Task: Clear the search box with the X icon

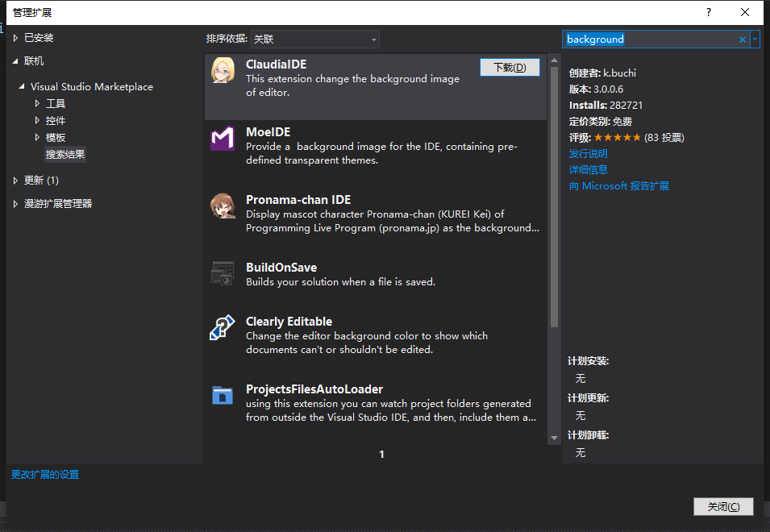Action: [x=742, y=39]
